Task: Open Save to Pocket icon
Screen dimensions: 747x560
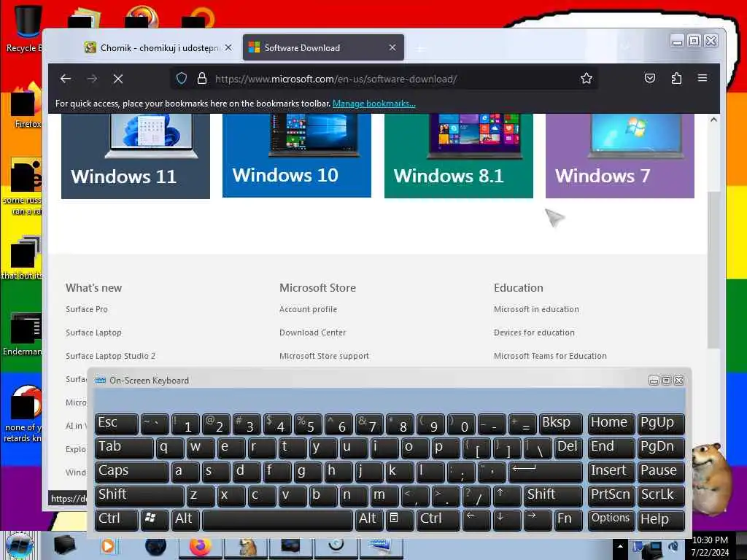Action: [x=650, y=78]
